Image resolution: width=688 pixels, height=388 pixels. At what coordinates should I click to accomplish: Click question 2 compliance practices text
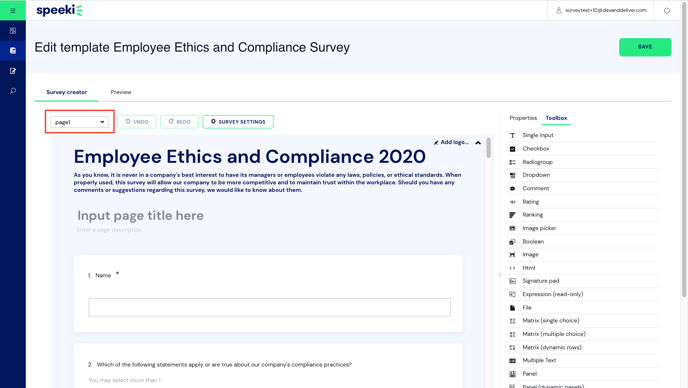click(x=224, y=364)
